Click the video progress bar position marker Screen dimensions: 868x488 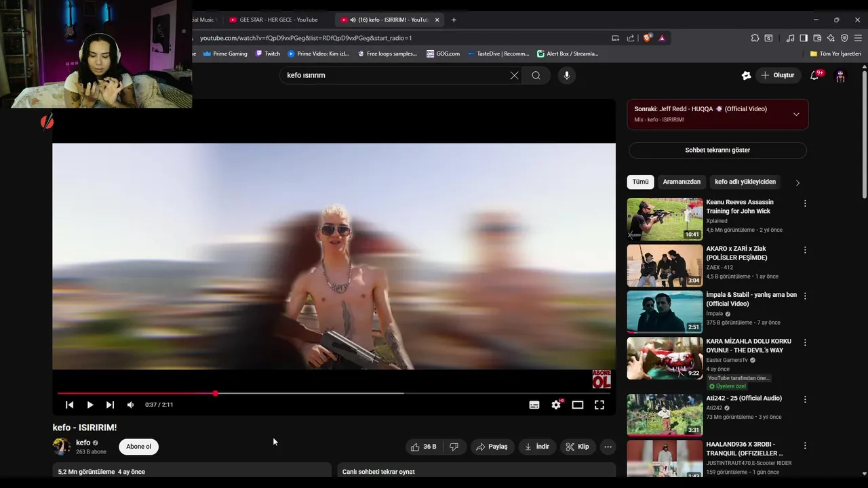(x=215, y=393)
